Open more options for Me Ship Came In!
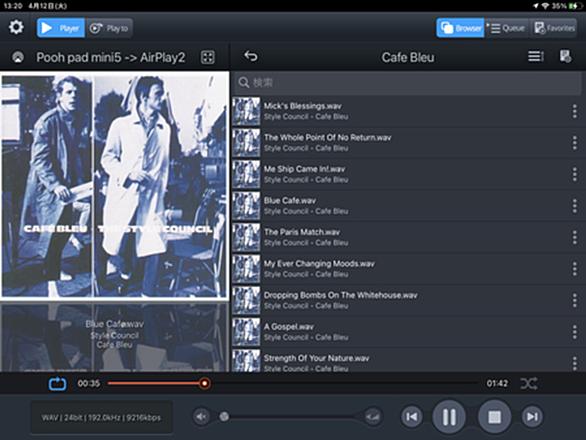586x440 pixels. (574, 175)
